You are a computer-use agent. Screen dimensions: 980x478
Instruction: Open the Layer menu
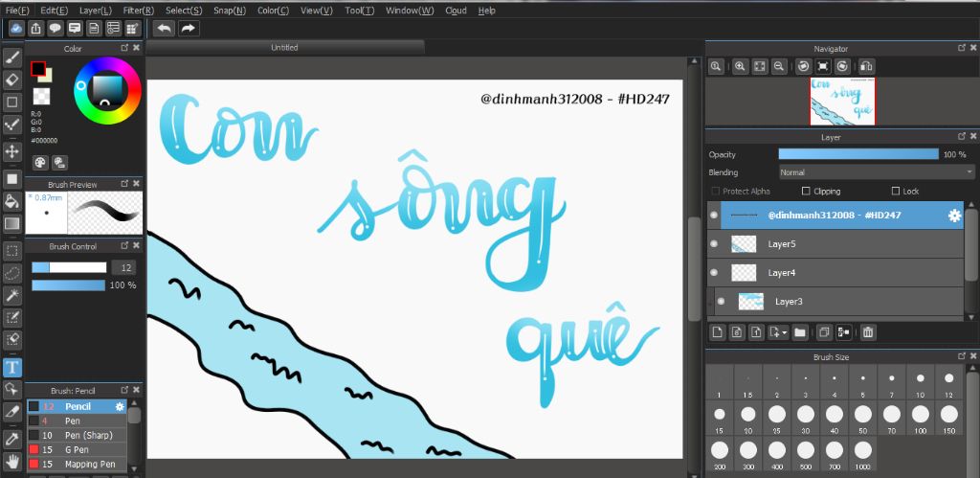click(96, 11)
